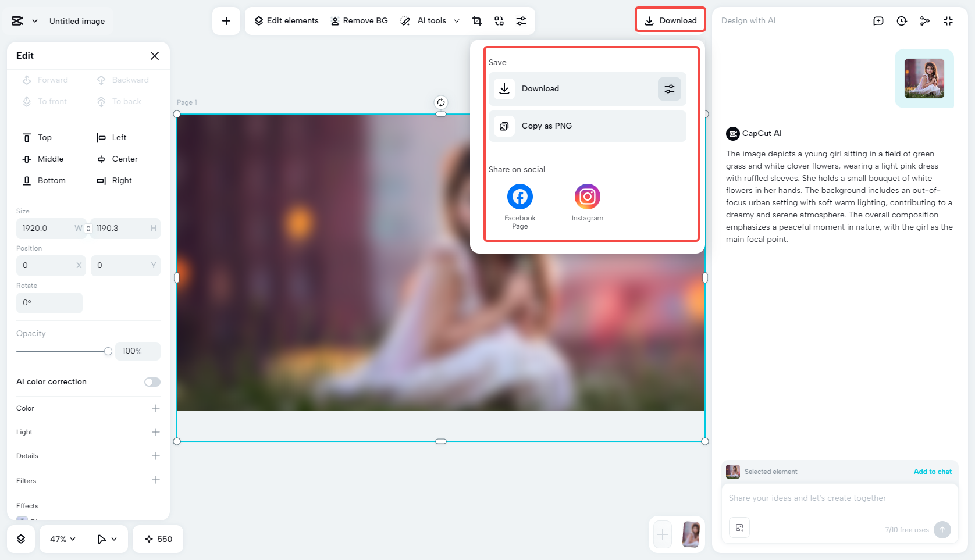This screenshot has height=560, width=975.
Task: Share to Facebook Page
Action: (x=519, y=197)
